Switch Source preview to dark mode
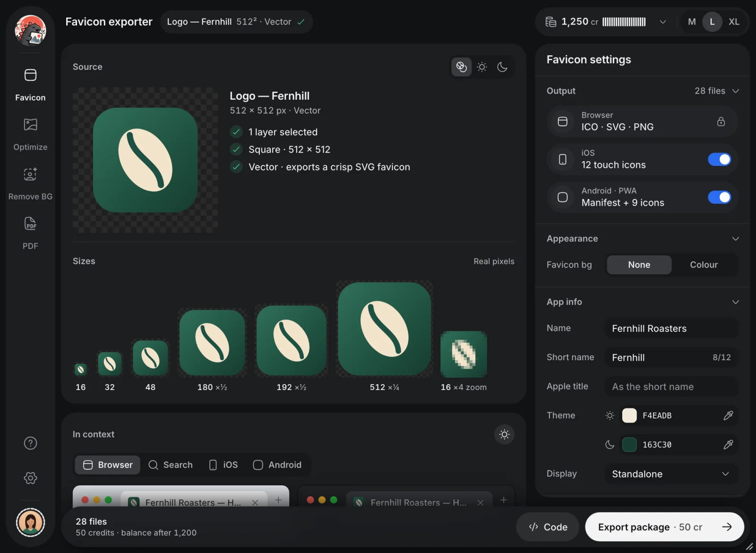 [502, 67]
